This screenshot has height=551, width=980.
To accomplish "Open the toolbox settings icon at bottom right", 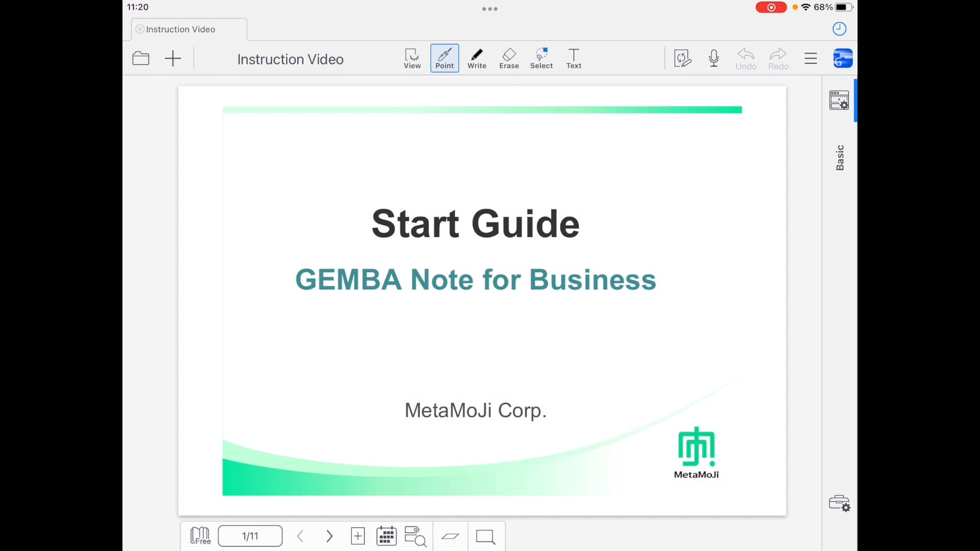I will pos(840,504).
